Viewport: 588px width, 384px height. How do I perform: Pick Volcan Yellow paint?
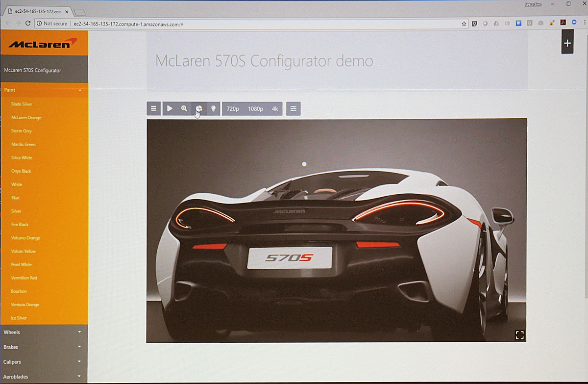tap(23, 251)
